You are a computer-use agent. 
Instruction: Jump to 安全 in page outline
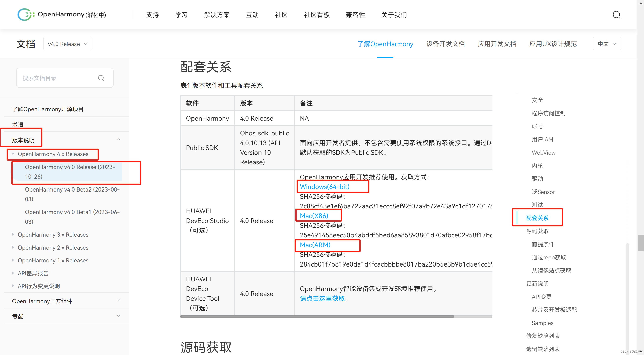pyautogui.click(x=537, y=100)
